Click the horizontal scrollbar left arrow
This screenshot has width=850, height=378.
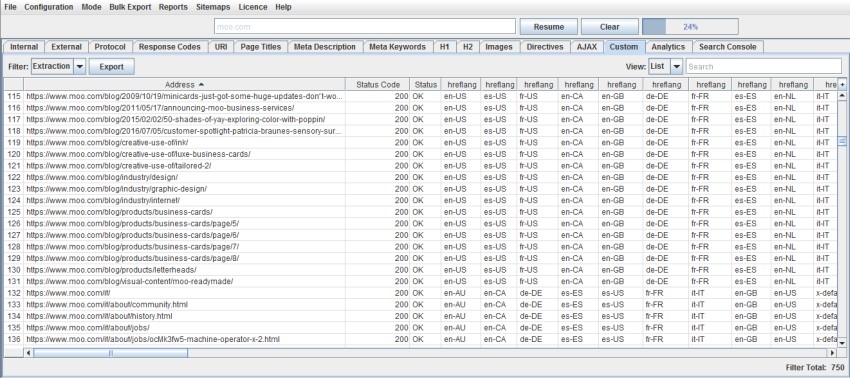click(29, 353)
